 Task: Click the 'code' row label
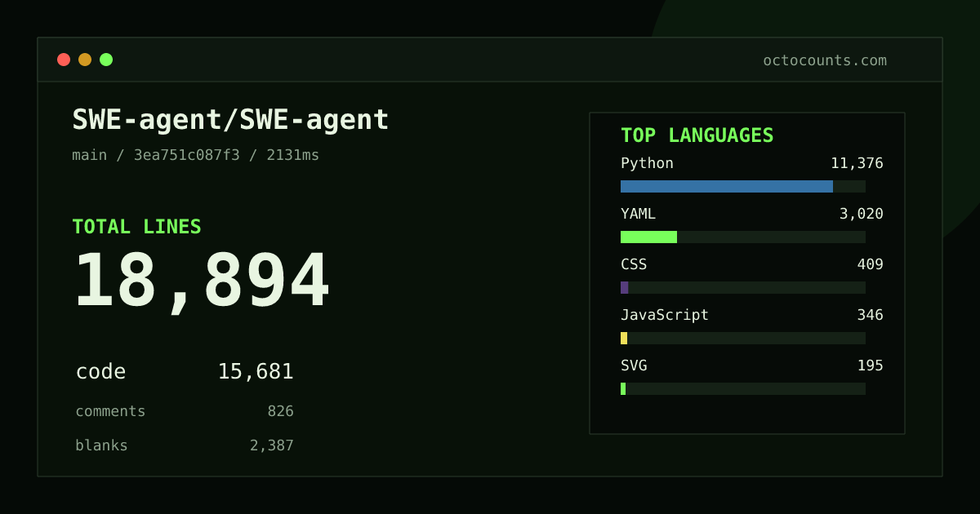click(100, 372)
